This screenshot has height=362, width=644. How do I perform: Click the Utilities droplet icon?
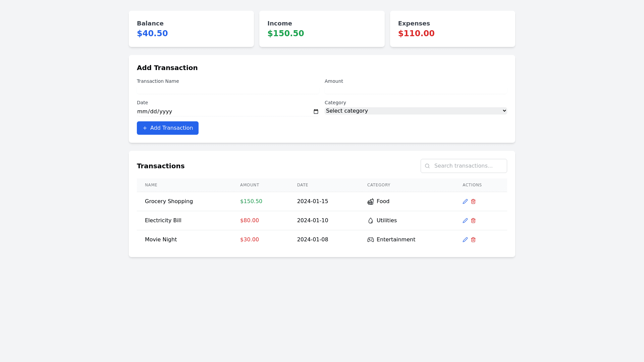click(370, 221)
